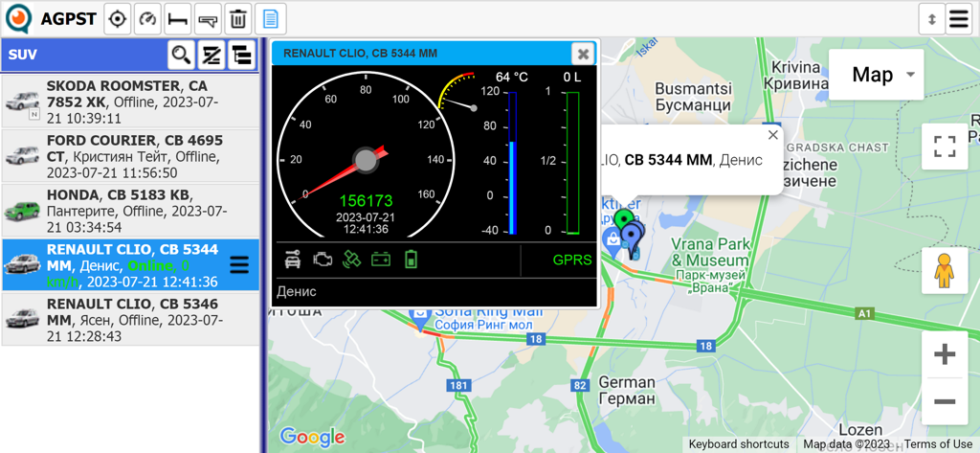Screen dimensions: 980x453
Task: Click the tree grouping icon in SUV header
Action: [x=240, y=55]
